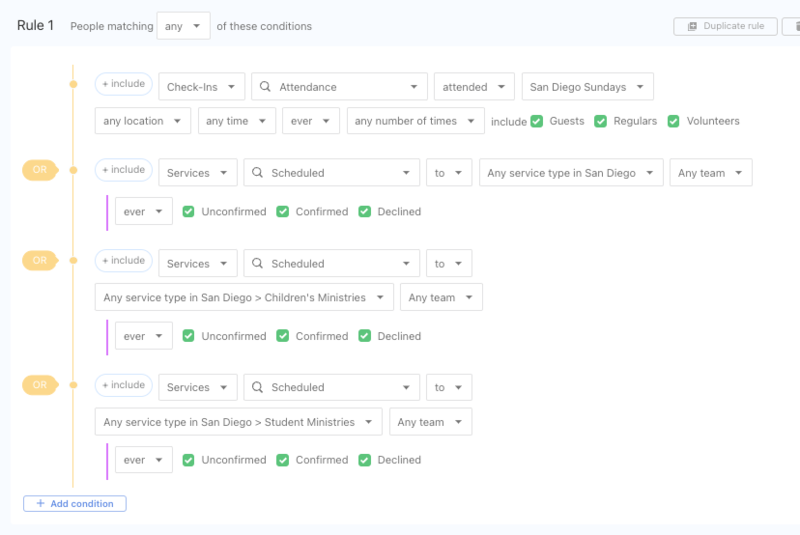800x535 pixels.
Task: Click the include pill on Student Ministries condition
Action: click(123, 385)
